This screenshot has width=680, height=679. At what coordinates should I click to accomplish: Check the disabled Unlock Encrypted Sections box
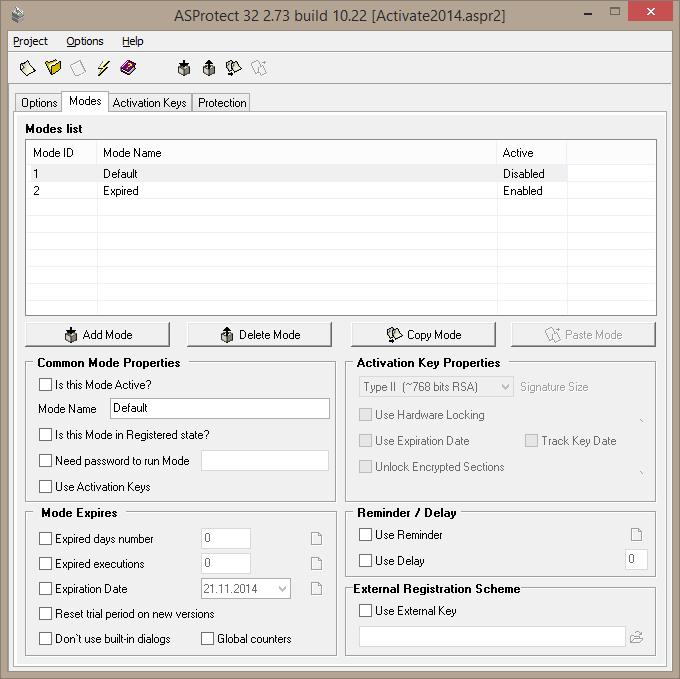pyautogui.click(x=365, y=467)
